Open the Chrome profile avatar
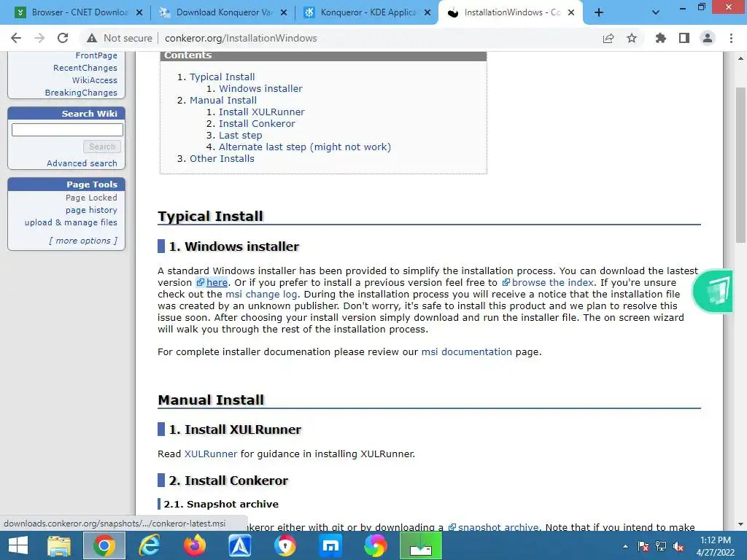Image resolution: width=747 pixels, height=560 pixels. pos(708,38)
